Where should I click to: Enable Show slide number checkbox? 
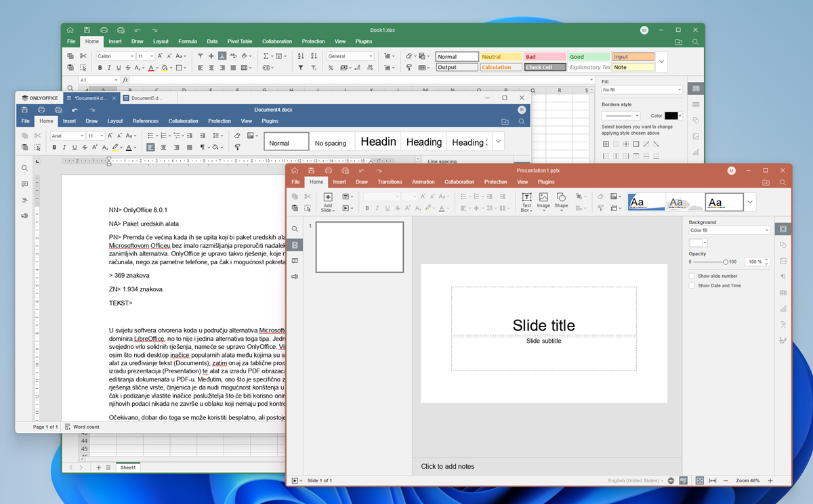[x=692, y=276]
